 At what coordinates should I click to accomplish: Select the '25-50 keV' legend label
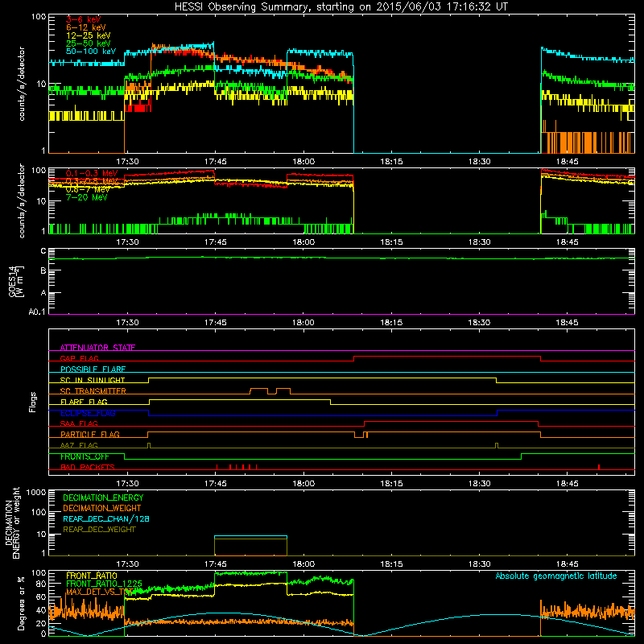[88, 43]
